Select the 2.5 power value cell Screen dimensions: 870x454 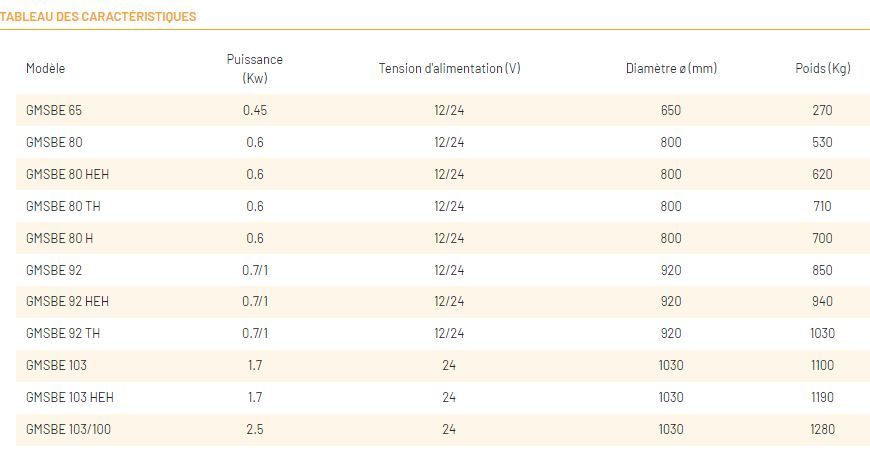point(255,429)
